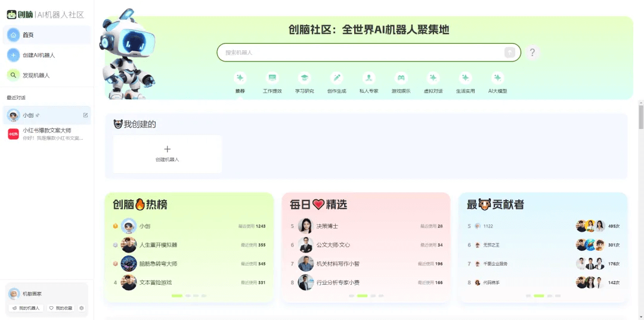Click the 机关材料写作小智 avatar
Screen dimensions: 644x320
coord(305,264)
